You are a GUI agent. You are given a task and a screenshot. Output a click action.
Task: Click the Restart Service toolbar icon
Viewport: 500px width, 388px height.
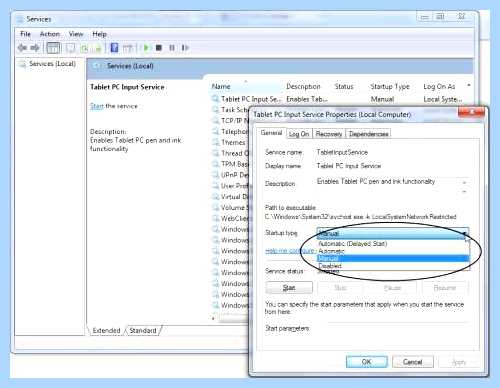pyautogui.click(x=185, y=48)
